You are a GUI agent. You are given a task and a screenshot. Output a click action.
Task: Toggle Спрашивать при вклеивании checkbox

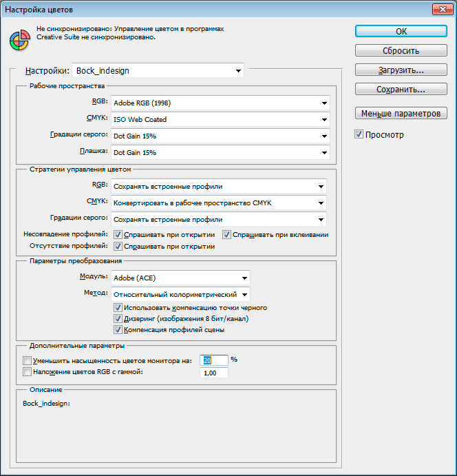click(x=226, y=235)
